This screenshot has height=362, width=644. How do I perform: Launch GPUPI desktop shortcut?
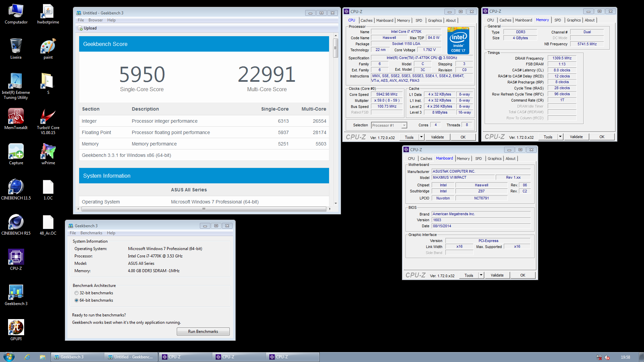(16, 330)
